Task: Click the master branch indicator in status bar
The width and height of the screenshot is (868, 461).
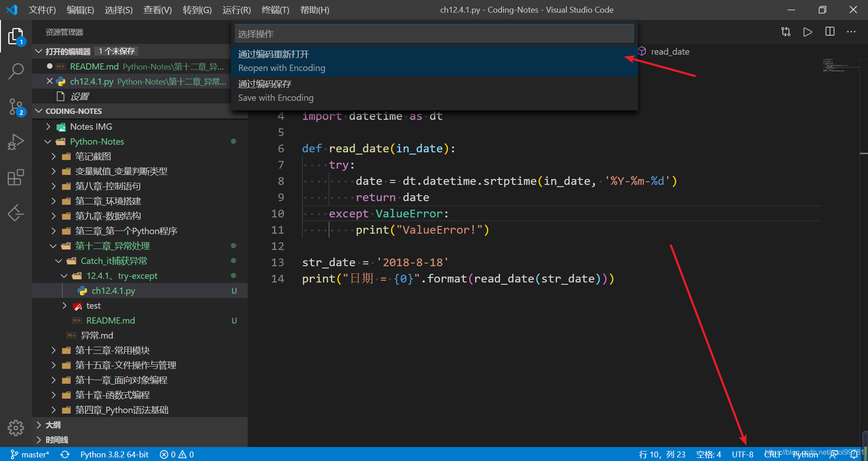Action: [30, 454]
